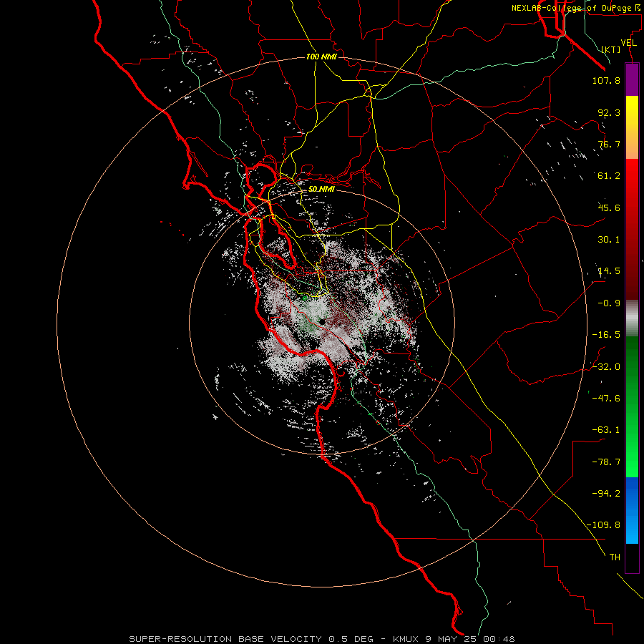Select the 107.8 scale value

click(x=606, y=80)
